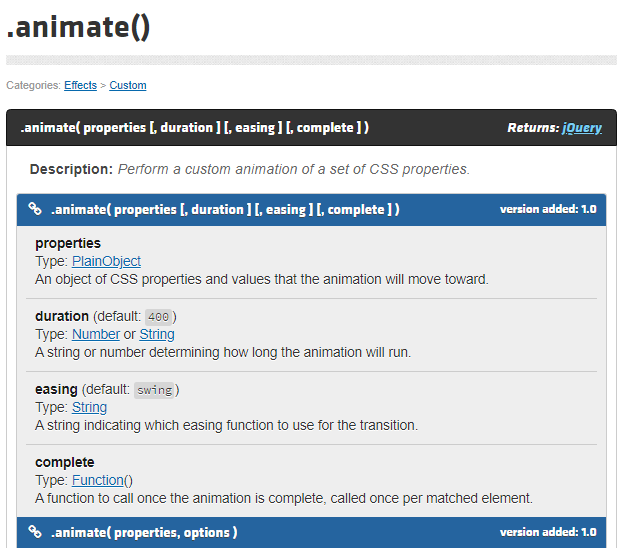Open the Custom category link
The image size is (623, 548).
pyautogui.click(x=128, y=85)
